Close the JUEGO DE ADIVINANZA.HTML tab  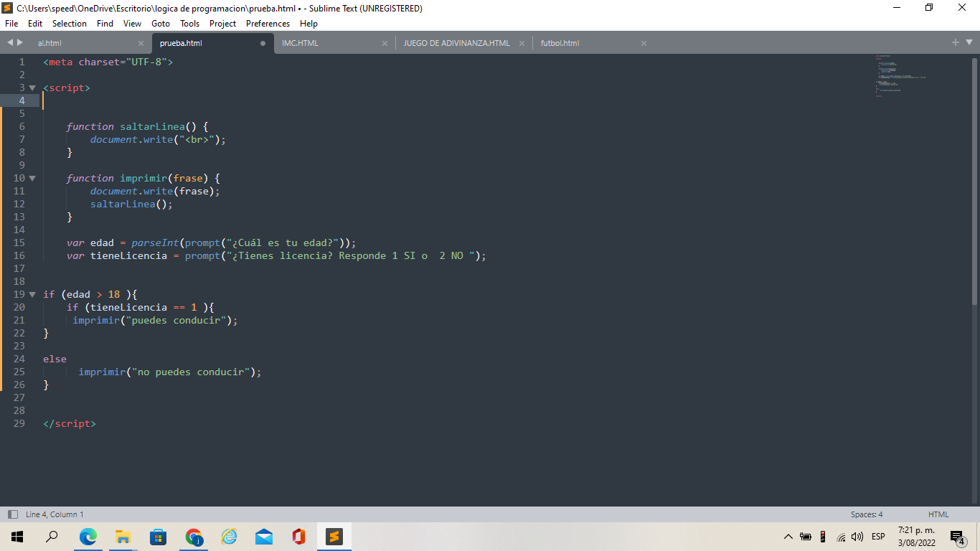[522, 43]
